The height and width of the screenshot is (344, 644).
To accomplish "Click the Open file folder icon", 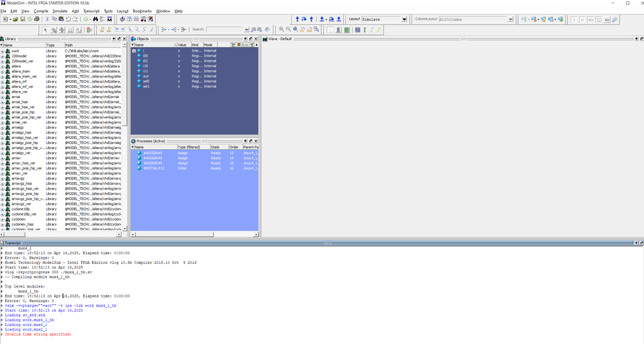I will click(x=15, y=19).
